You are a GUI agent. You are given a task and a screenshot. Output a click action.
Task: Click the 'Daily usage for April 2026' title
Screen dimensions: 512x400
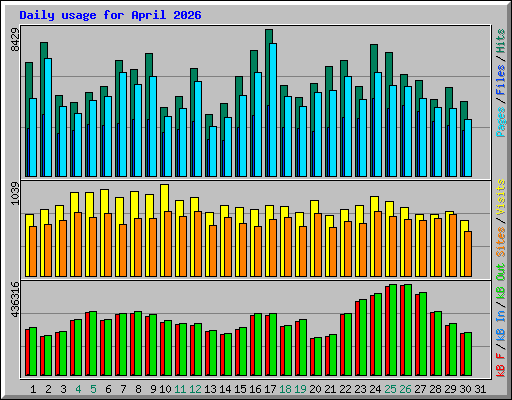point(110,15)
